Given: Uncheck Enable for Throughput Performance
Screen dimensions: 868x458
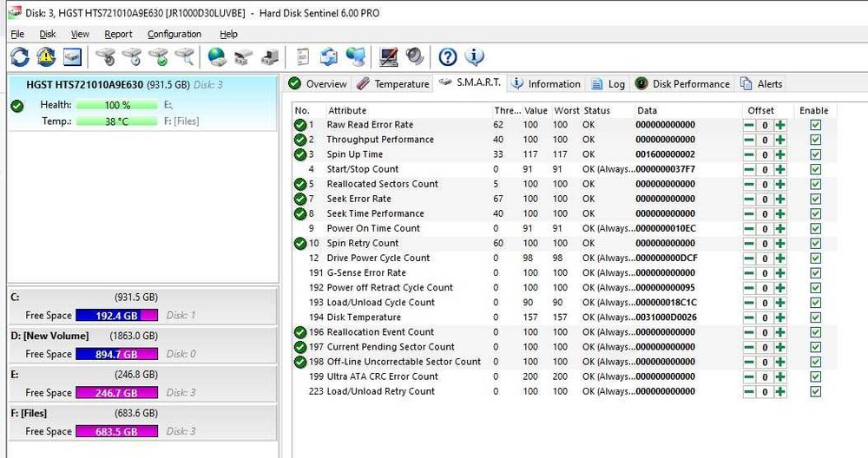Looking at the screenshot, I should point(815,140).
